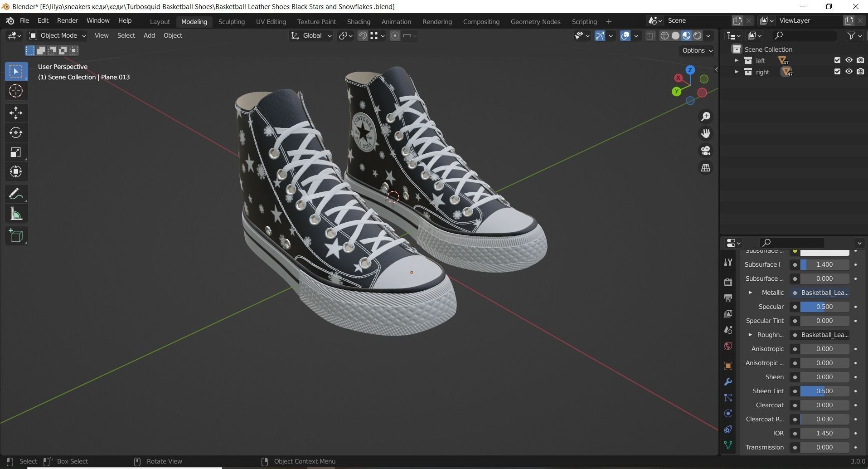
Task: Click the Zoom viewport icon
Action: click(x=706, y=117)
